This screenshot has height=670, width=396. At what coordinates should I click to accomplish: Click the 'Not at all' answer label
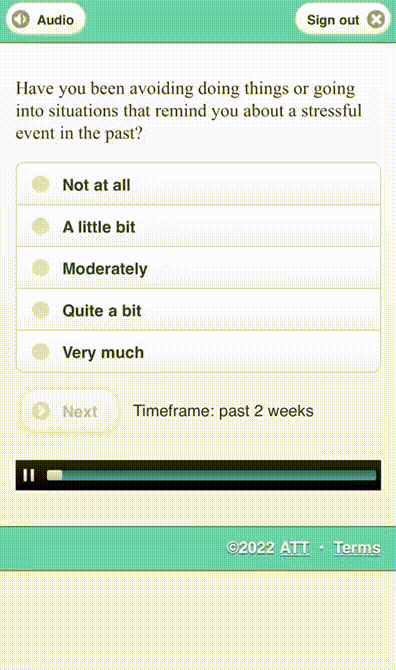coord(97,185)
